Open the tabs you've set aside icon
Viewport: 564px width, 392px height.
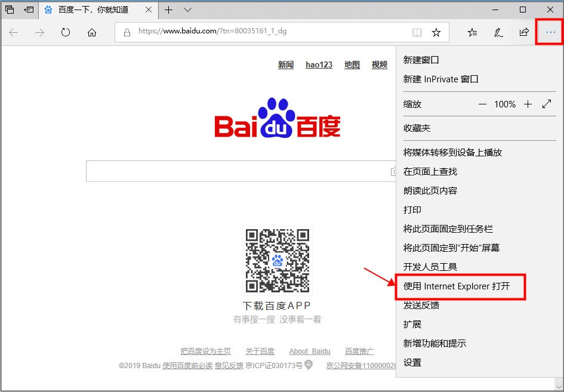click(x=10, y=10)
